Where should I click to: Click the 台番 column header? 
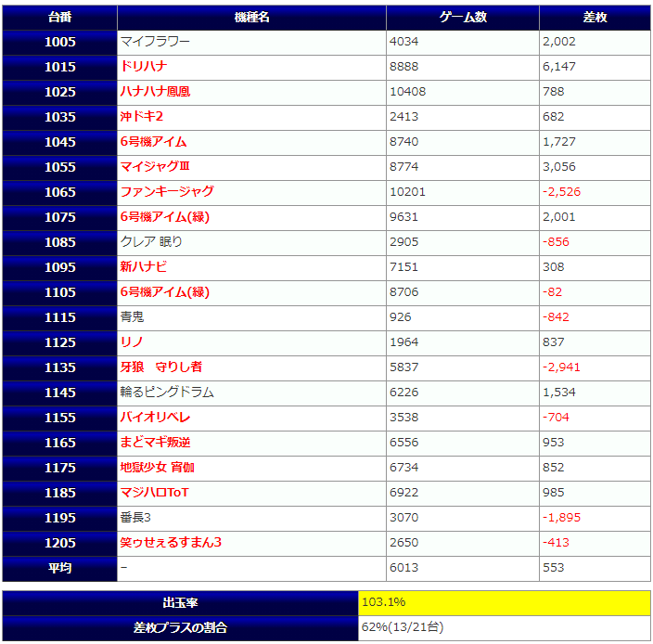point(59,18)
